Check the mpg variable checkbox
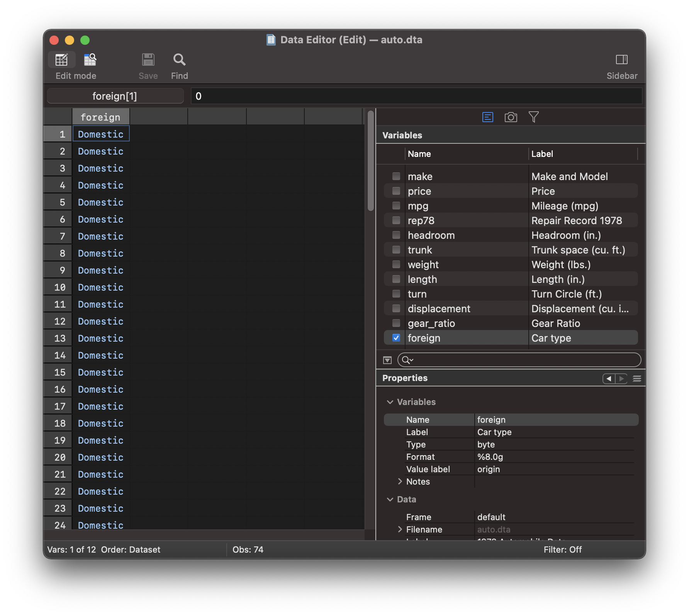This screenshot has height=616, width=689. (x=396, y=206)
